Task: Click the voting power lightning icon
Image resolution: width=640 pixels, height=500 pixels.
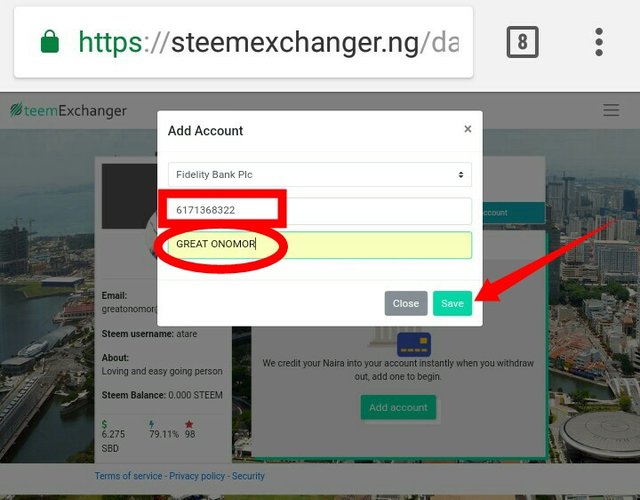Action: coord(151,424)
